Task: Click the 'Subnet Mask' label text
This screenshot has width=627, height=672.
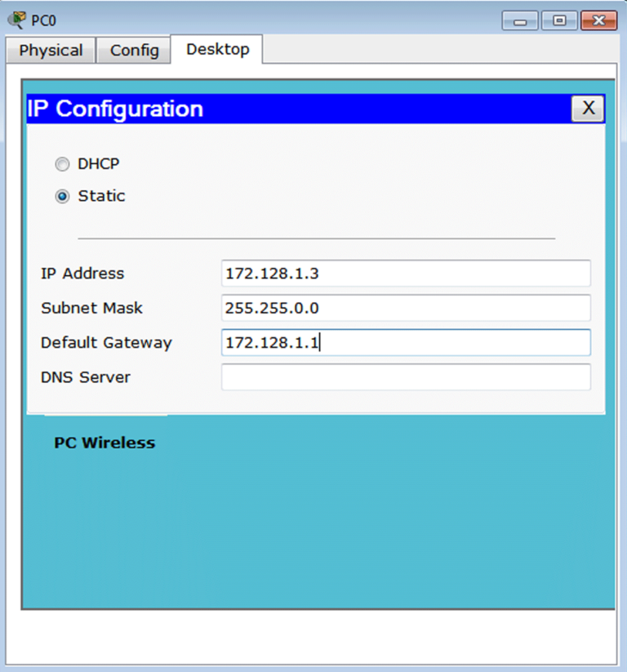Action: tap(91, 308)
